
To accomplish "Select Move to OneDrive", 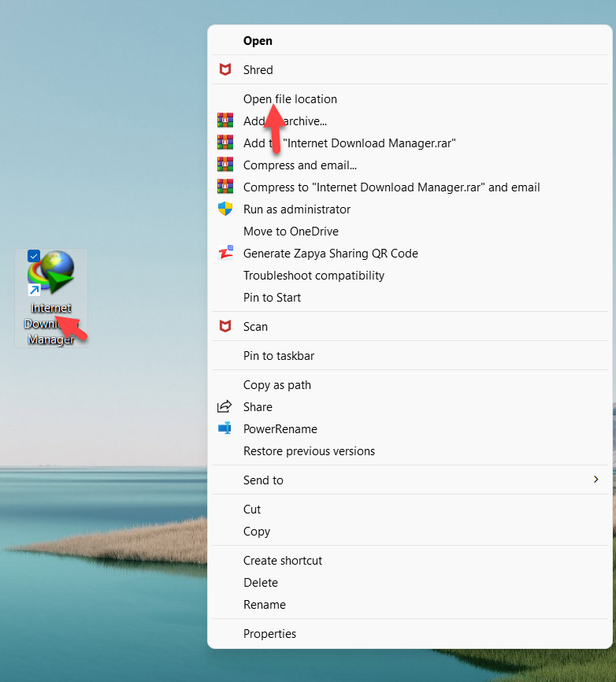I will [x=290, y=232].
